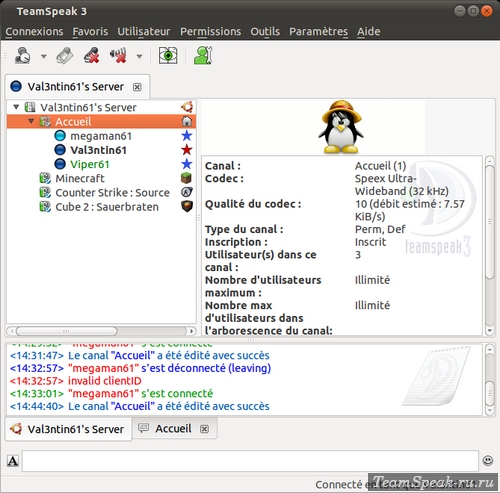Click the 14:33:01 megaman61 s'est connecté line
Image resolution: width=500 pixels, height=493 pixels.
111,393
